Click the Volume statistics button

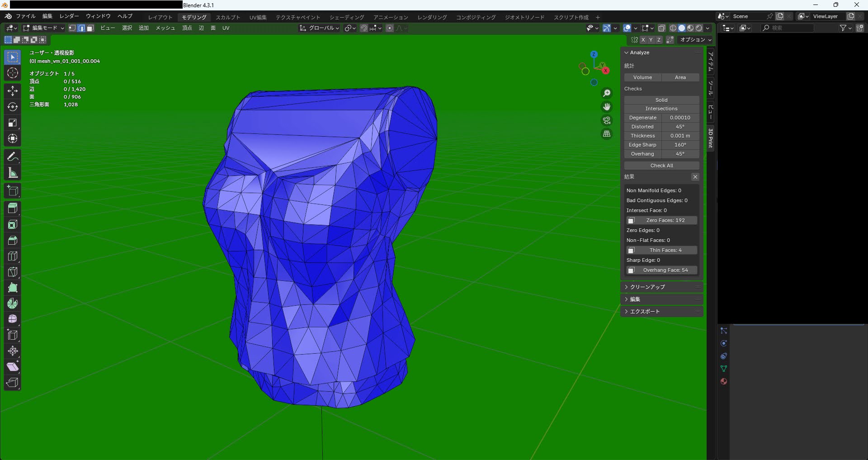pos(642,77)
